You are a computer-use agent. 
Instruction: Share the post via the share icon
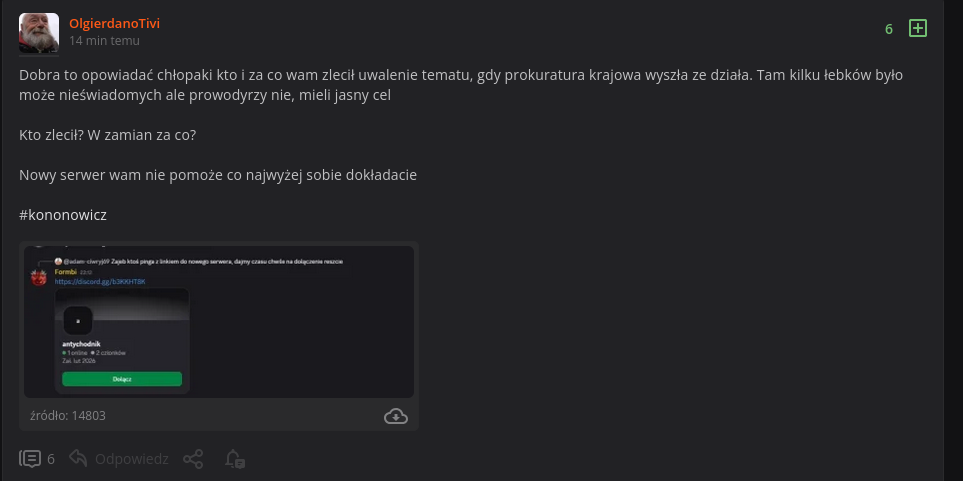193,459
